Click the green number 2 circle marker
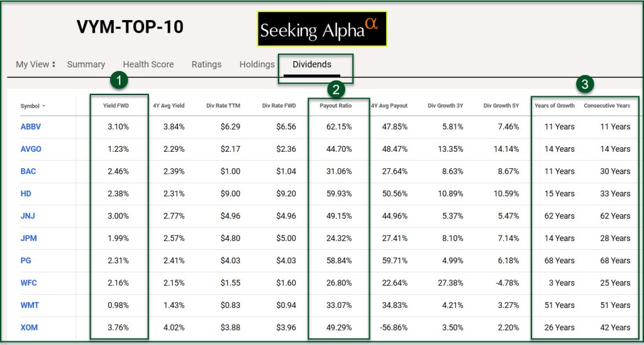This screenshot has width=644, height=345. point(336,89)
